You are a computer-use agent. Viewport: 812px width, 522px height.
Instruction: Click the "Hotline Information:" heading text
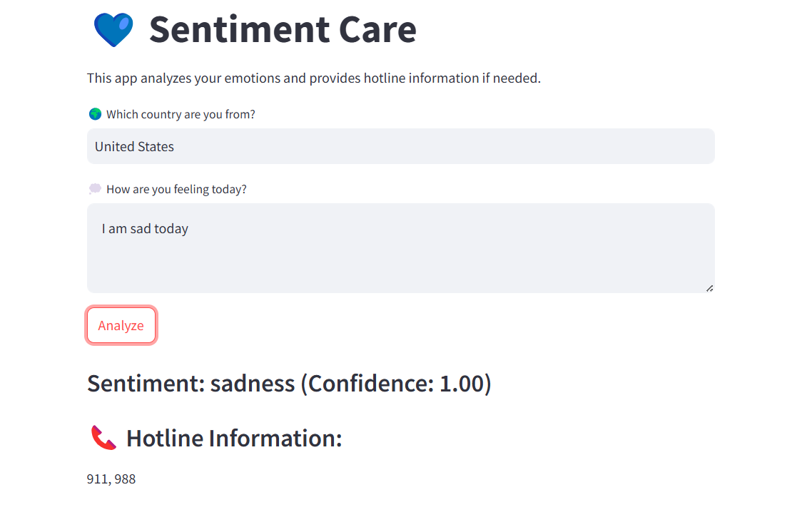234,438
